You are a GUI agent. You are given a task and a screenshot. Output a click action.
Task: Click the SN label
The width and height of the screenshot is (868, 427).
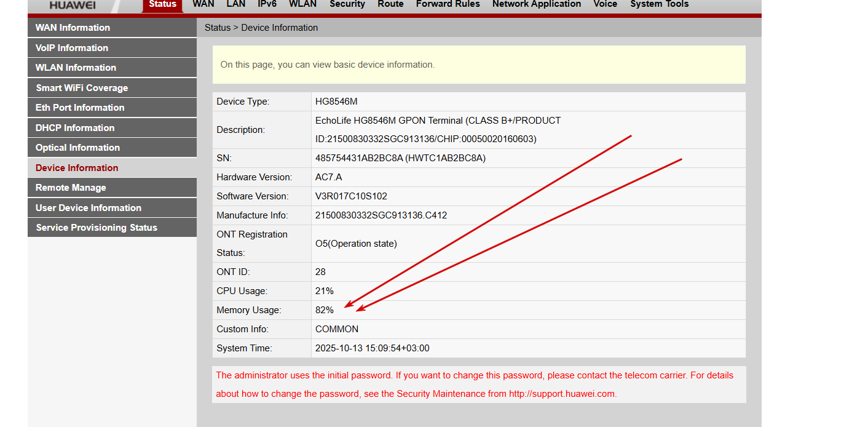coord(223,158)
